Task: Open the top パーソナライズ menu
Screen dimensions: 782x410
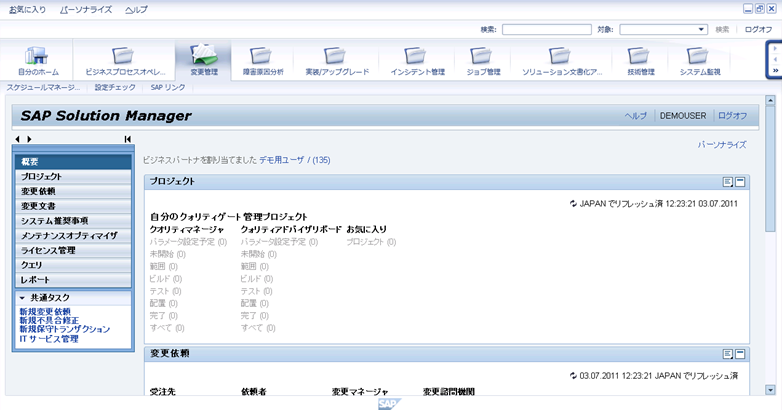Action: (86, 9)
